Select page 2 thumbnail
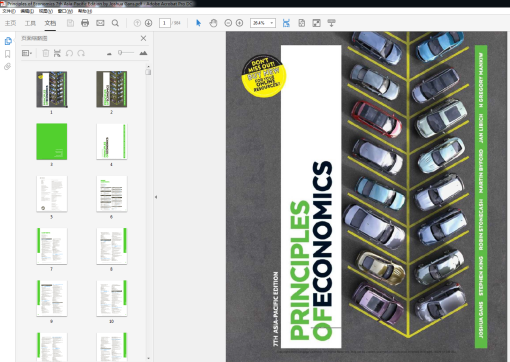 [x=112, y=89]
